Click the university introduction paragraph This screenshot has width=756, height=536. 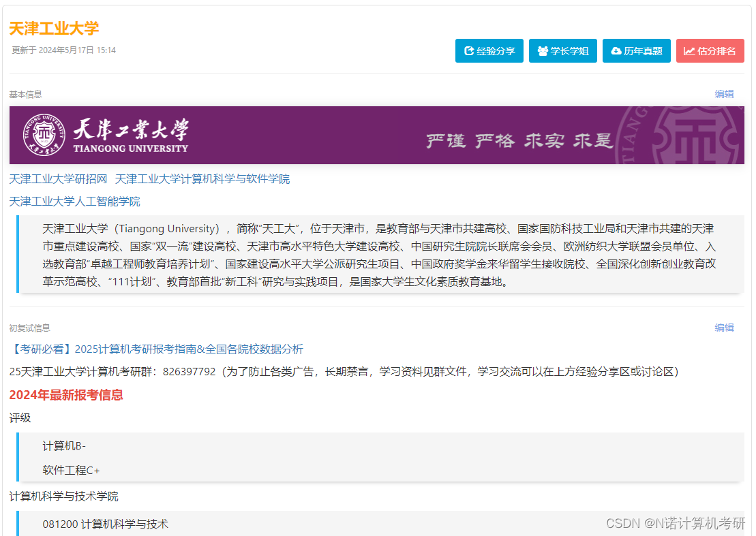379,255
